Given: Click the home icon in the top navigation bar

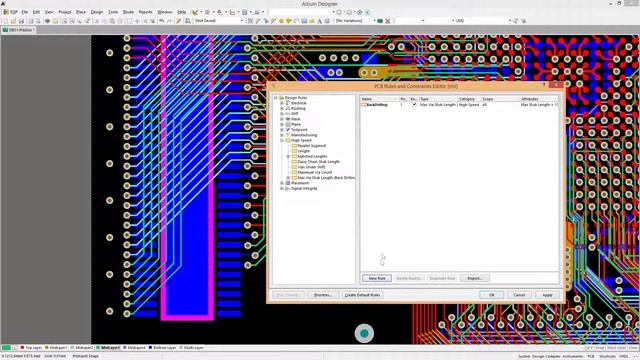Looking at the screenshot, I should (360, 12).
